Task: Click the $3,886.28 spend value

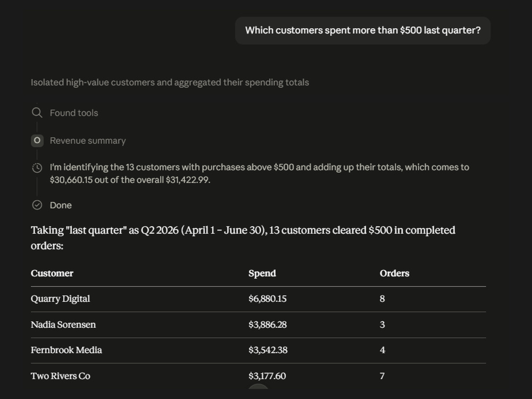Action: pos(268,325)
